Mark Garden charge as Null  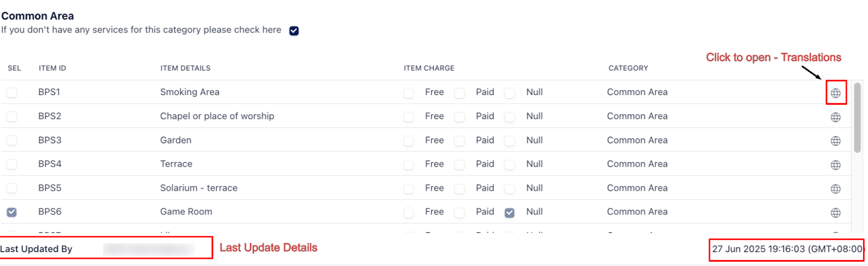[509, 141]
